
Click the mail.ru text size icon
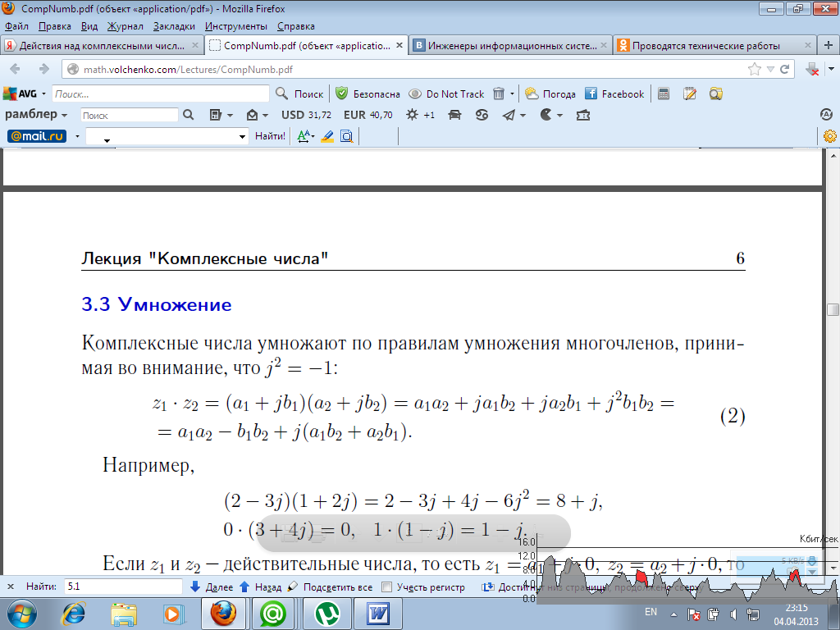click(304, 136)
